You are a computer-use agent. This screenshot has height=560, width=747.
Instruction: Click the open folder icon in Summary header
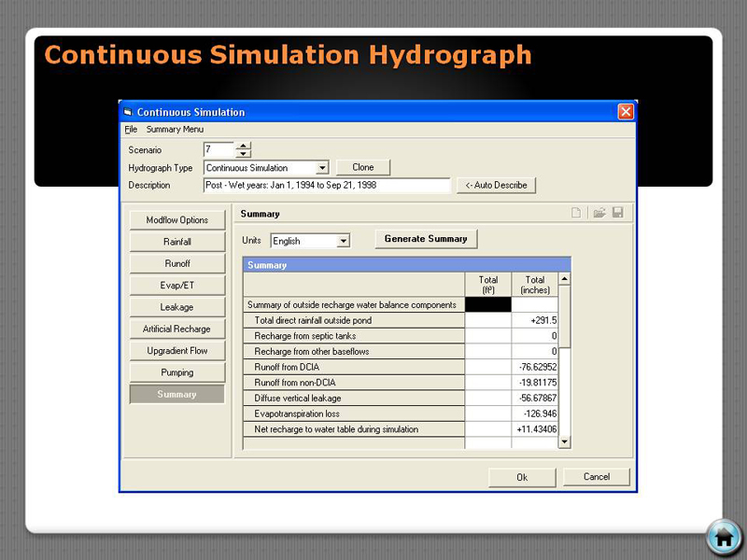tap(599, 214)
